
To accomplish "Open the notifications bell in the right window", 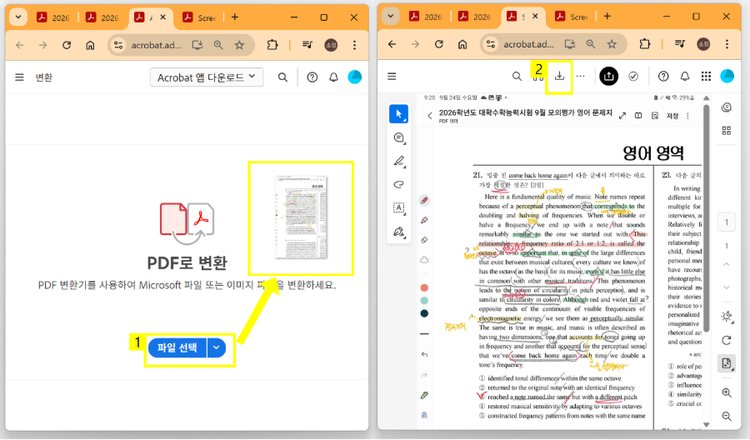I will tap(685, 76).
